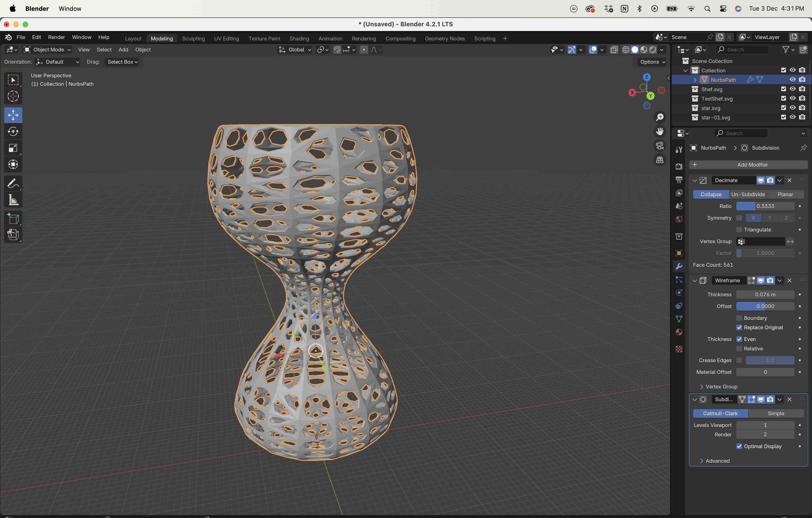This screenshot has height=518, width=812.
Task: Open the Render properties tab
Action: tap(679, 166)
